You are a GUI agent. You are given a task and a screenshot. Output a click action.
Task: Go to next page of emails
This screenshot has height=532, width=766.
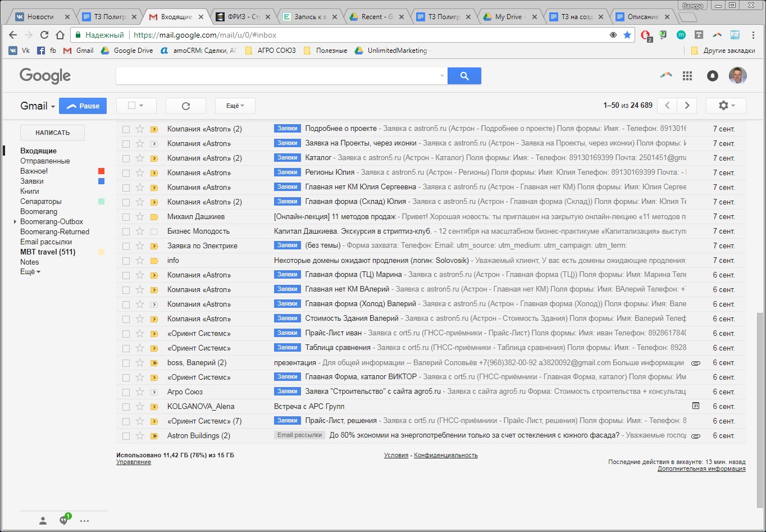(x=687, y=106)
